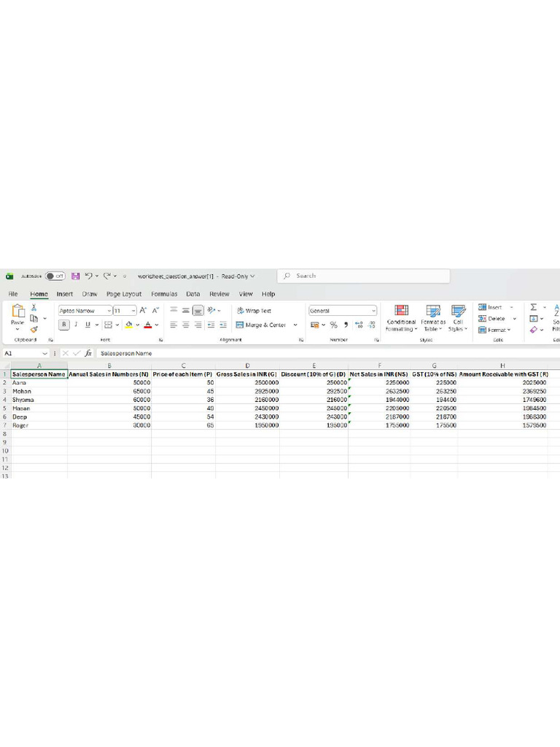
Task: Click the Paste clipboard icon
Action: pyautogui.click(x=18, y=311)
